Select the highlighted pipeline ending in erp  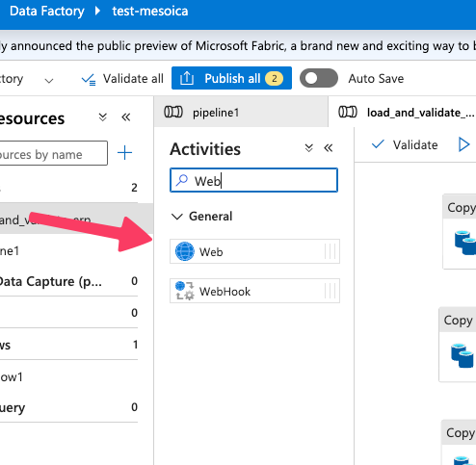pyautogui.click(x=76, y=219)
